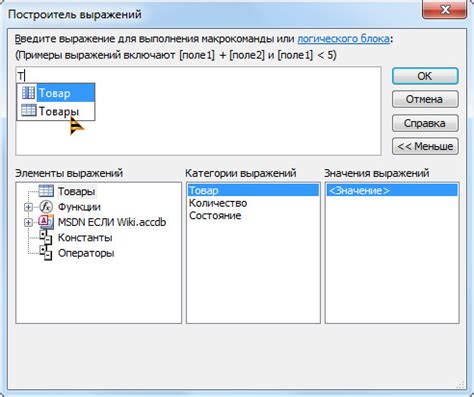Select Состояние in expression categories
The height and width of the screenshot is (397, 474).
(215, 215)
